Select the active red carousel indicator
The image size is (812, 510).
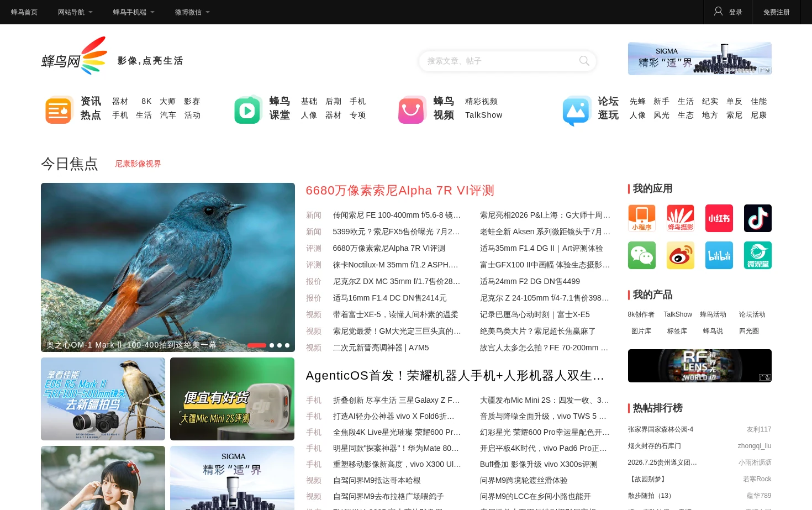point(256,345)
